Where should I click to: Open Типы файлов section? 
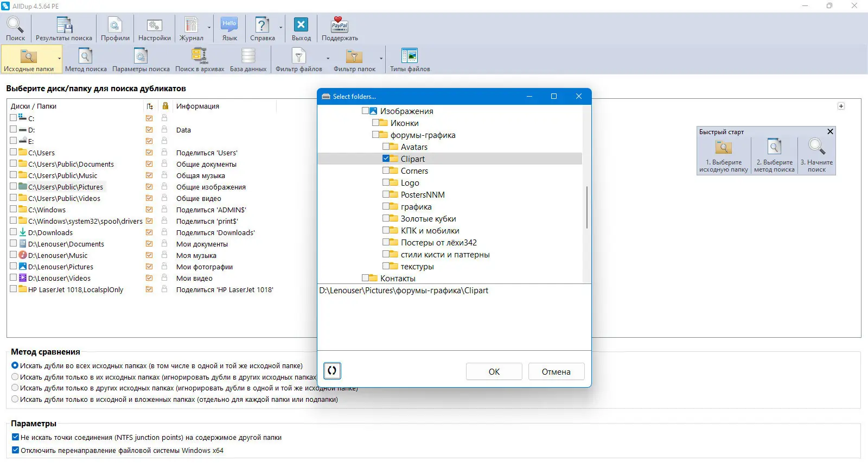(410, 60)
